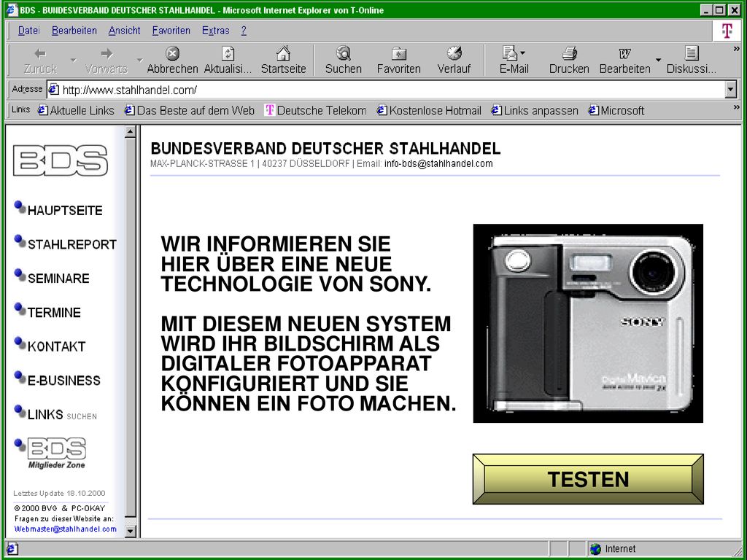
Task: Open the Ansicht menu
Action: pyautogui.click(x=124, y=31)
